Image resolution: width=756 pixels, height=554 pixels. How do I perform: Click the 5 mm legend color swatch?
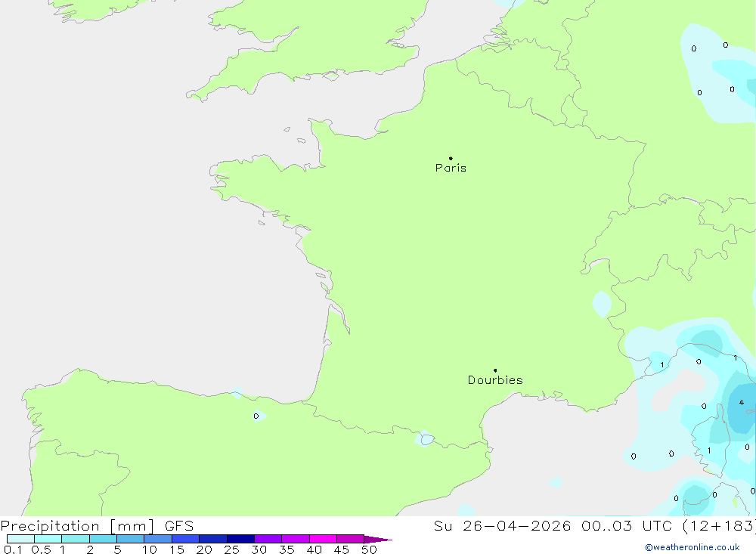130,539
